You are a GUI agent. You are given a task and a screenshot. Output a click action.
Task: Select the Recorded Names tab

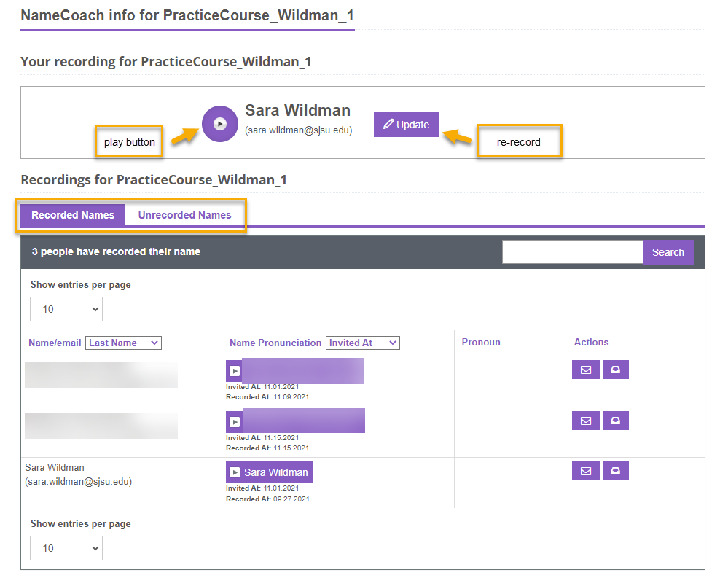coord(73,215)
